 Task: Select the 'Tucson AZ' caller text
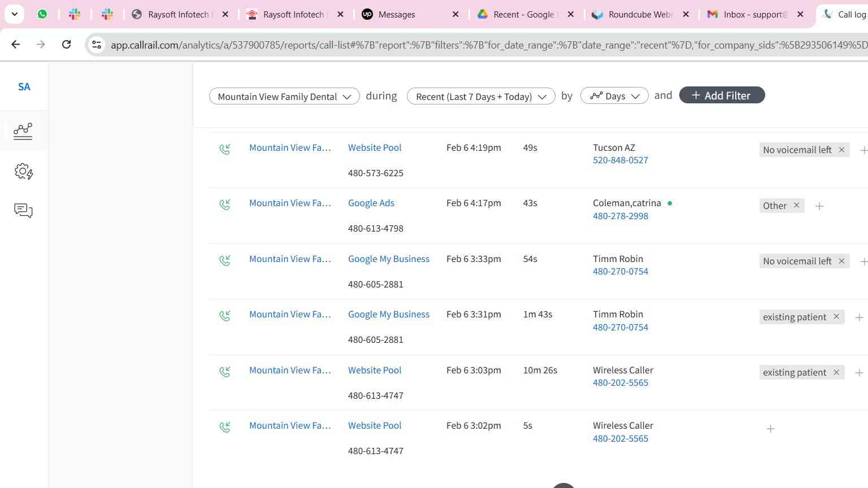click(614, 147)
